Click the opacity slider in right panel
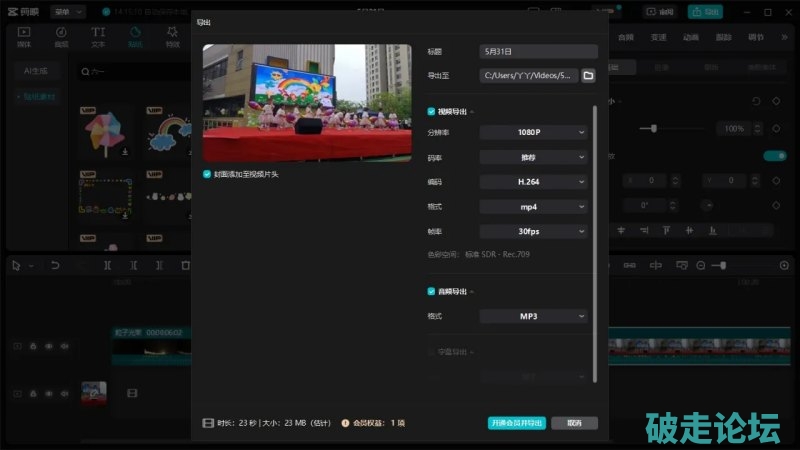 (x=655, y=128)
